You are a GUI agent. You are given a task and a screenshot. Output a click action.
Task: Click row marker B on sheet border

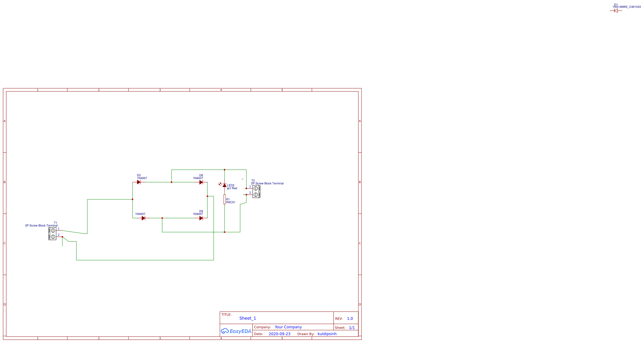click(4, 181)
